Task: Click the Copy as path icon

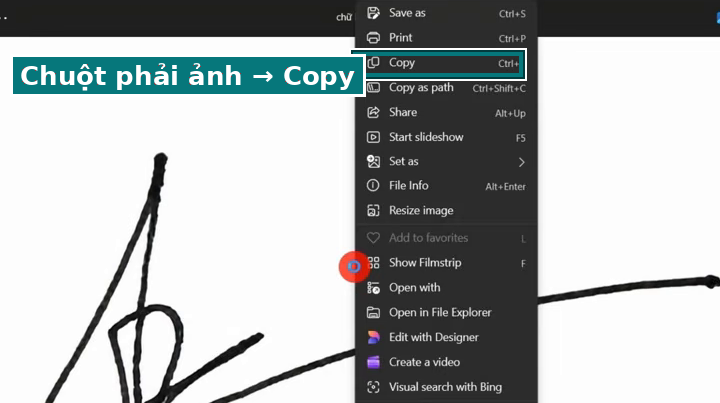Action: [x=373, y=87]
